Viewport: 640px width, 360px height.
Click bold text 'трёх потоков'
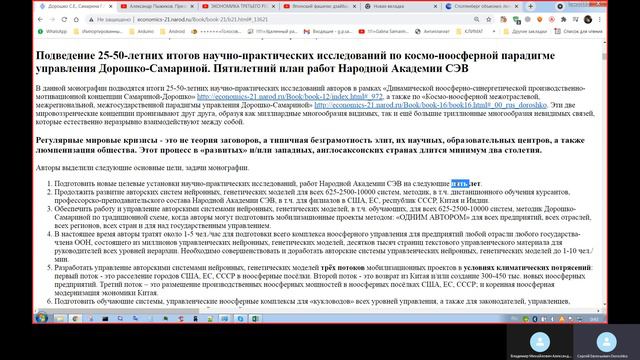click(x=343, y=268)
